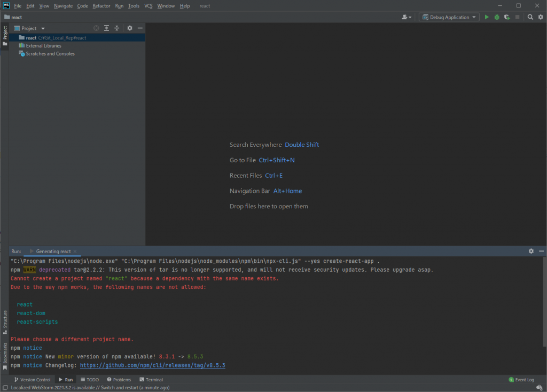The width and height of the screenshot is (547, 392).
Task: Toggle Bookmarks side tool window tab
Action: (x=5, y=356)
